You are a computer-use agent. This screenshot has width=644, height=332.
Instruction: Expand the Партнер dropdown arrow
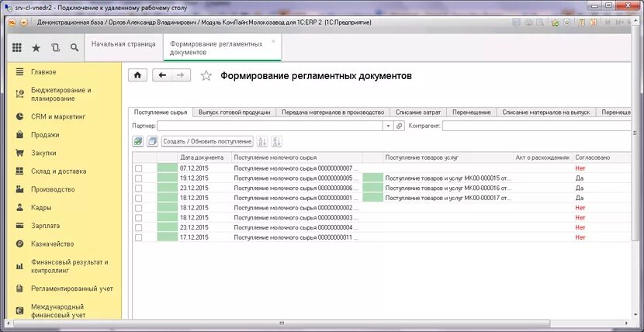click(x=389, y=126)
